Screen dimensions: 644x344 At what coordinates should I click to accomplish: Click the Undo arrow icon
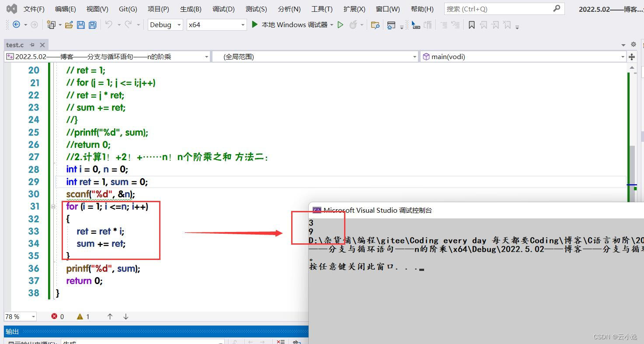tap(109, 25)
